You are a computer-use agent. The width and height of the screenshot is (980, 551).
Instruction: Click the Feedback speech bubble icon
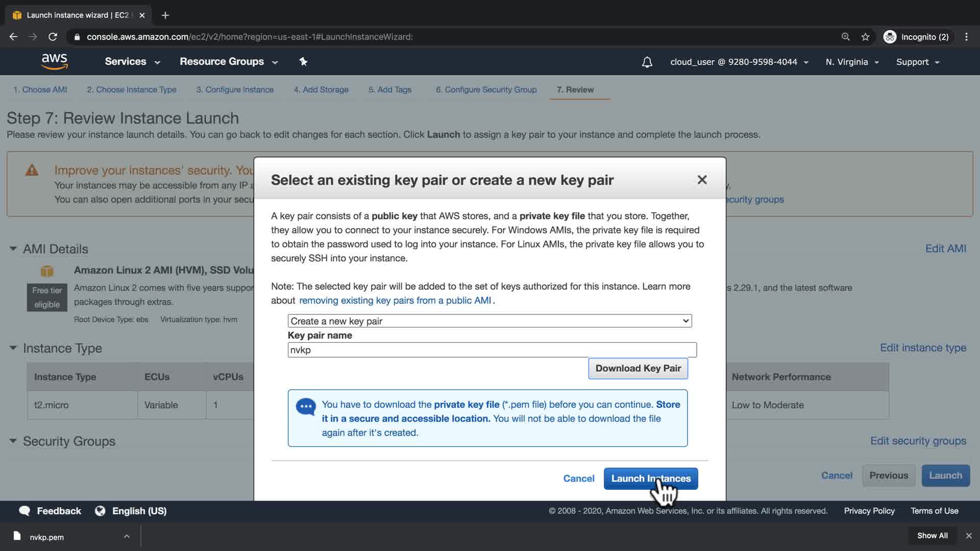click(x=24, y=511)
